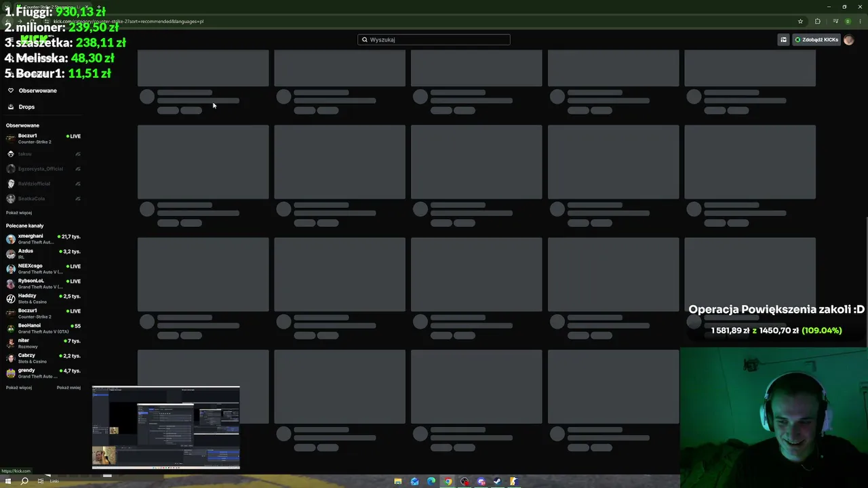Open offline channel Egzorcysta_Official
The width and height of the screenshot is (868, 488).
43,169
